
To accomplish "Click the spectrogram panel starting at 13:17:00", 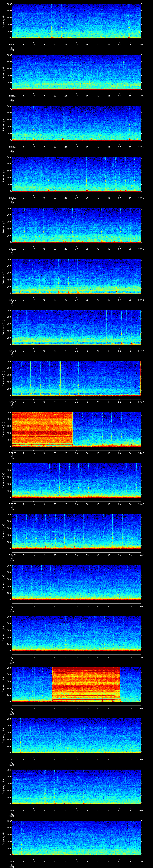I will tap(76, 174).
